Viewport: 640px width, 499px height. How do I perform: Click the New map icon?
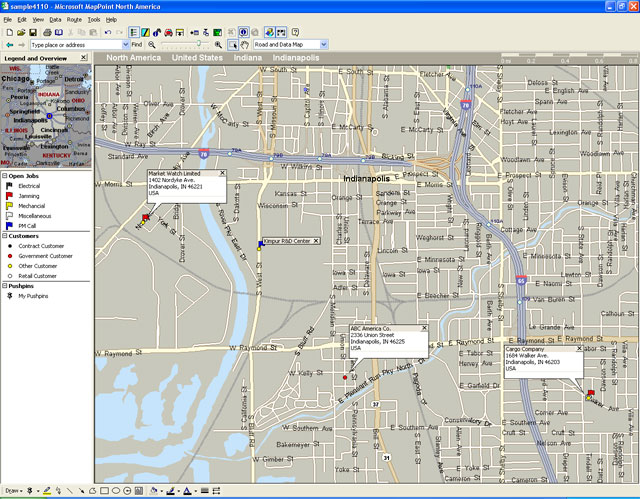9,32
